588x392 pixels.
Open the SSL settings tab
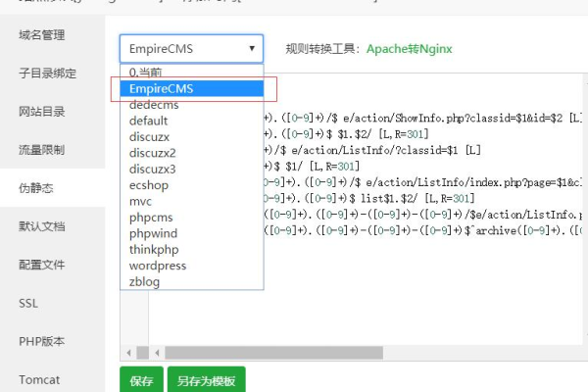(28, 303)
